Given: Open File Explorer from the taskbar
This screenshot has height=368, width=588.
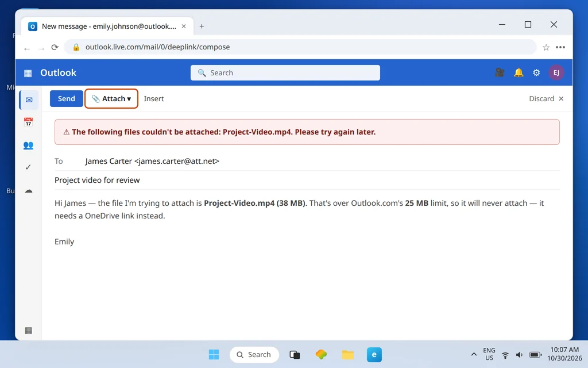Looking at the screenshot, I should [347, 354].
